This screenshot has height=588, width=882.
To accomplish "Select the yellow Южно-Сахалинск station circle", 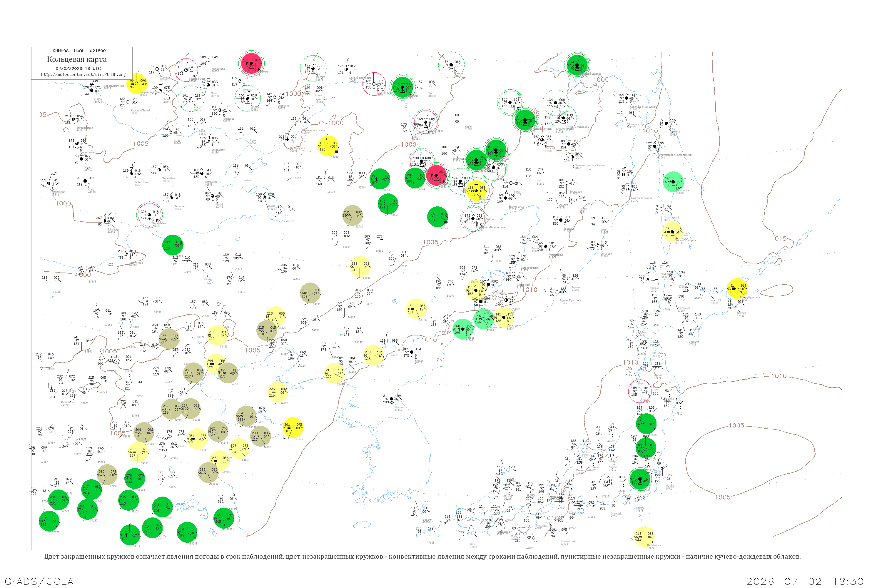I will click(x=672, y=232).
